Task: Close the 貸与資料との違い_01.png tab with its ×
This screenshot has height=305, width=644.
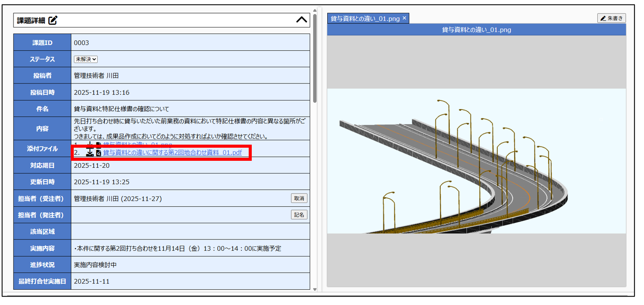Action: pos(404,18)
